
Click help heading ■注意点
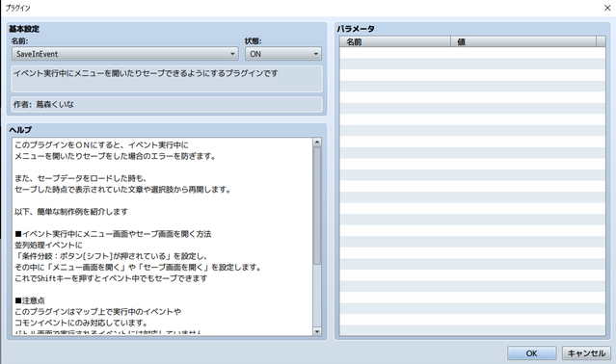click(x=30, y=300)
